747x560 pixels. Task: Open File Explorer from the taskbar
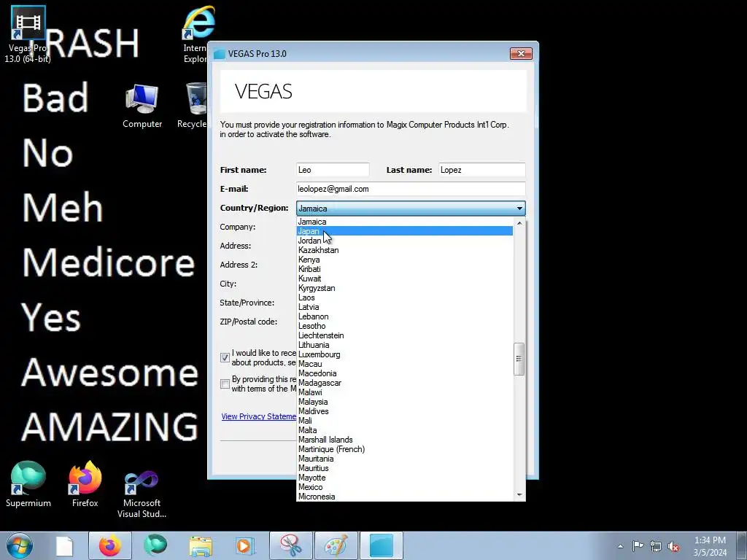pos(201,546)
